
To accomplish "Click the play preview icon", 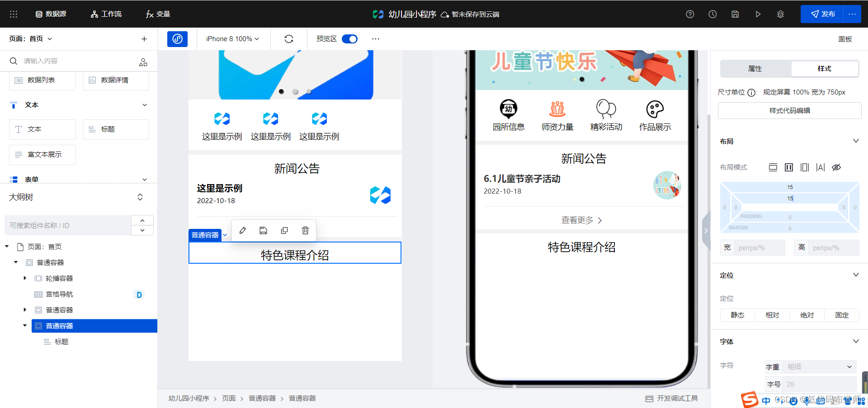I will click(x=758, y=14).
